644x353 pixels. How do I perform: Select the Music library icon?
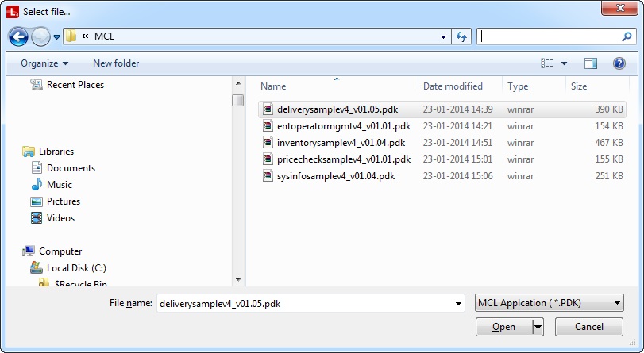[37, 185]
